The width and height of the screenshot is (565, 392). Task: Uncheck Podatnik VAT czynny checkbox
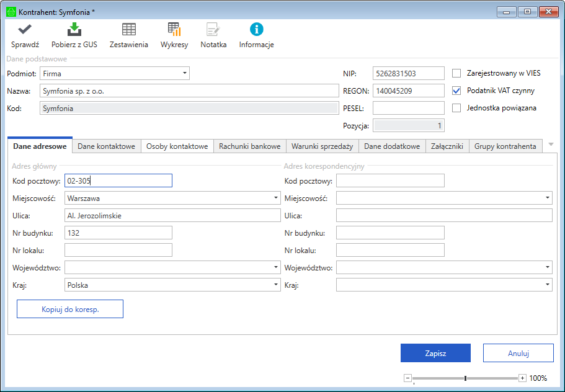pyautogui.click(x=456, y=91)
